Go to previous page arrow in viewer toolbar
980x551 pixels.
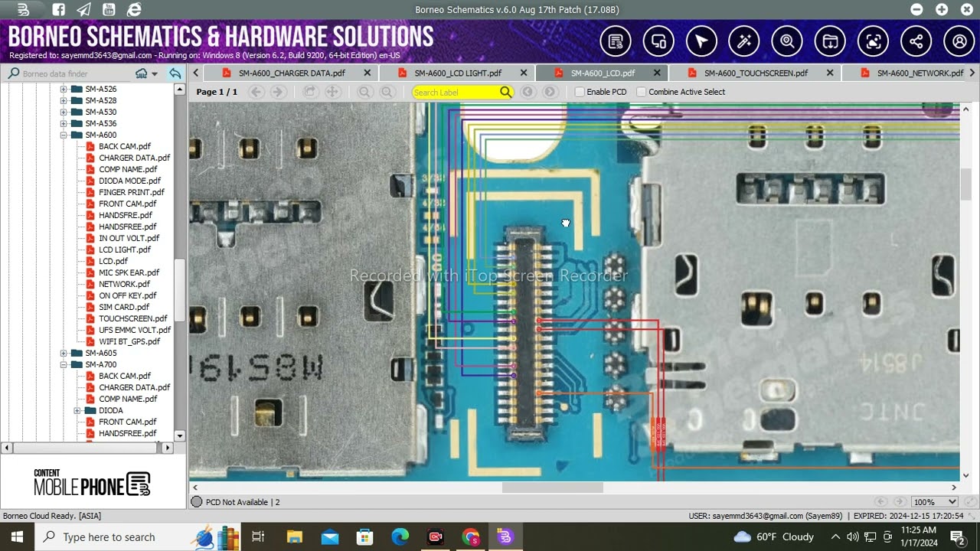256,92
